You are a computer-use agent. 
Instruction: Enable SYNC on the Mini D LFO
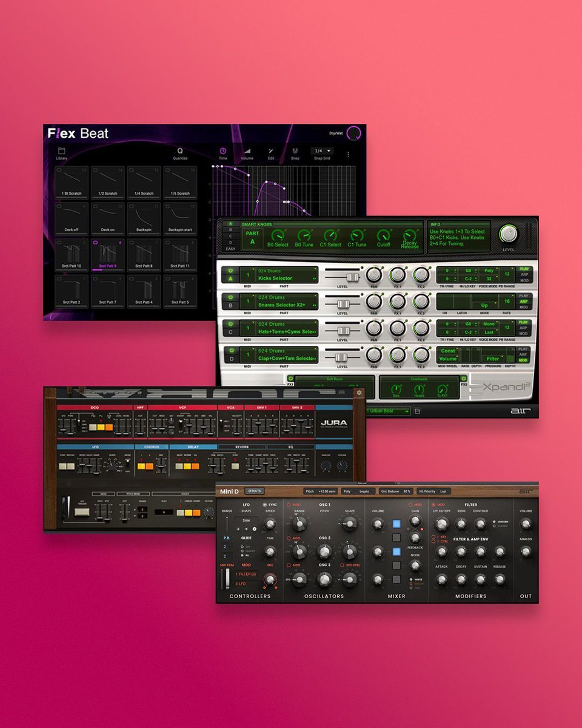click(x=265, y=504)
